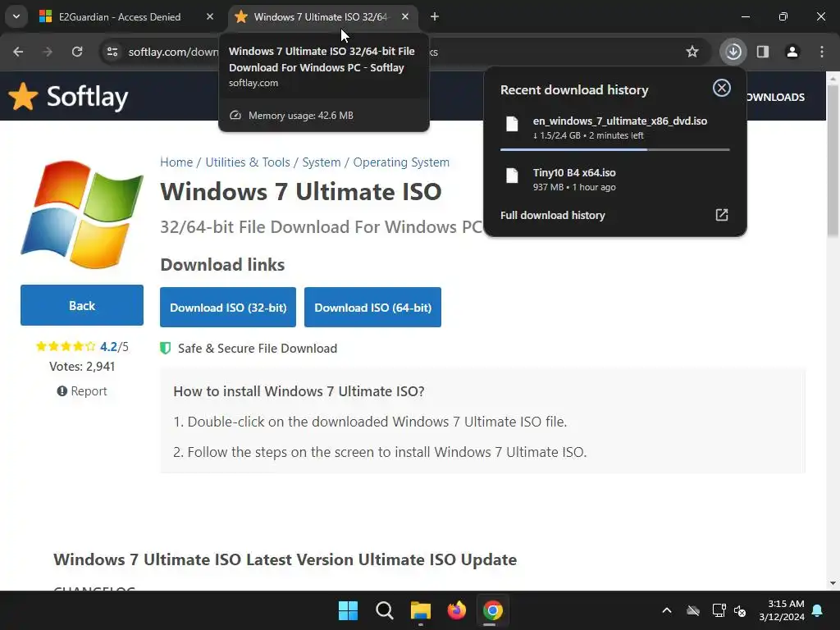This screenshot has height=630, width=840.
Task: Show hidden system tray icons
Action: click(x=667, y=610)
